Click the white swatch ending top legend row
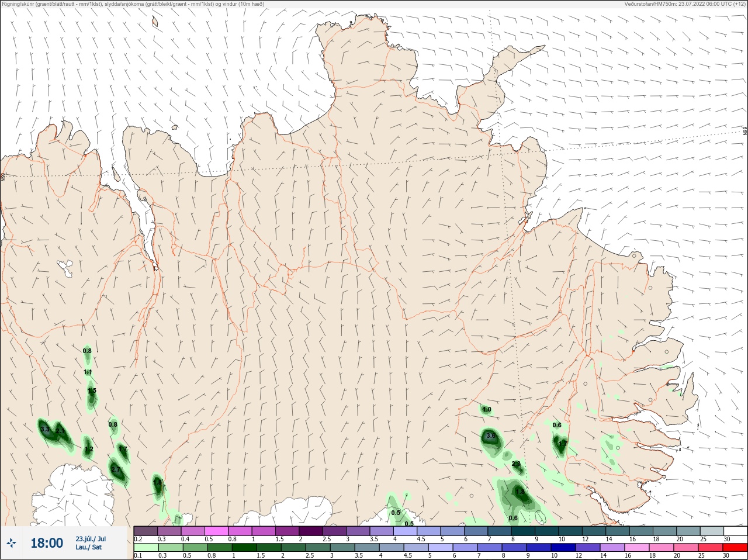The height and width of the screenshot is (560, 748). click(735, 531)
